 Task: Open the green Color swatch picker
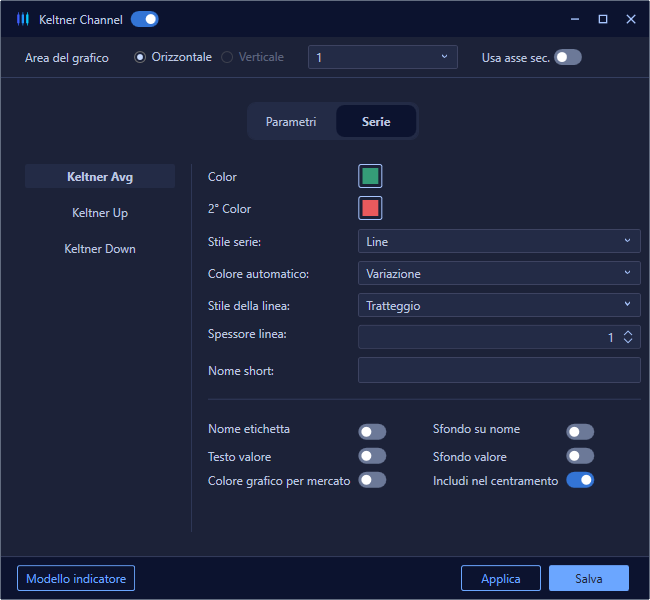tap(370, 176)
